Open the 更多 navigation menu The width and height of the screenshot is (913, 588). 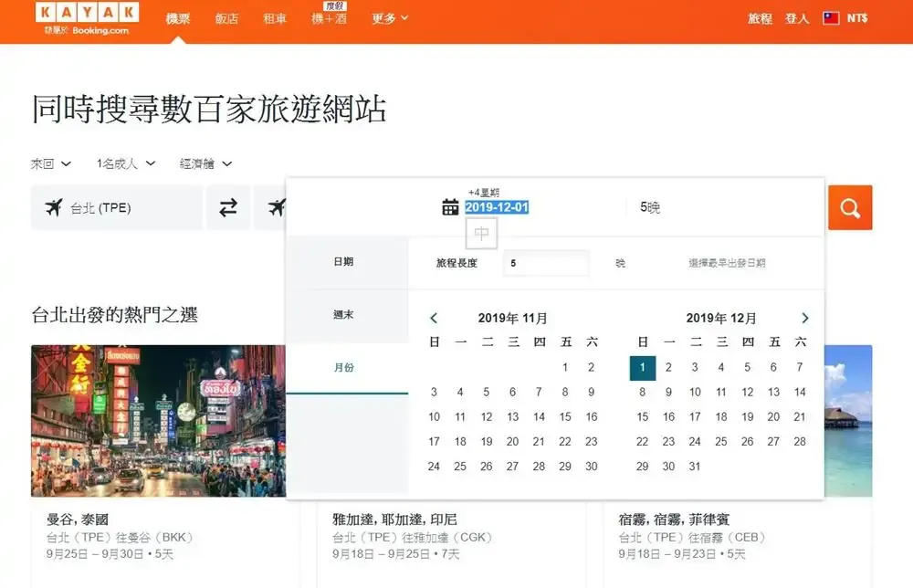390,18
